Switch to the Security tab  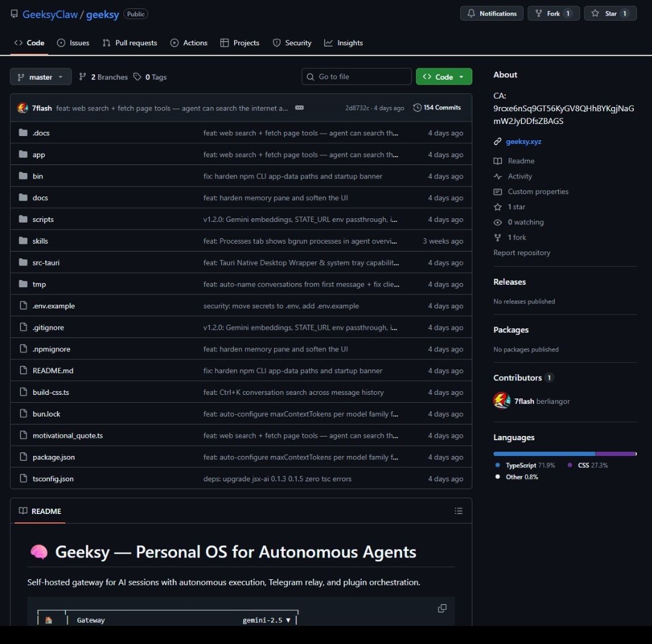[292, 43]
